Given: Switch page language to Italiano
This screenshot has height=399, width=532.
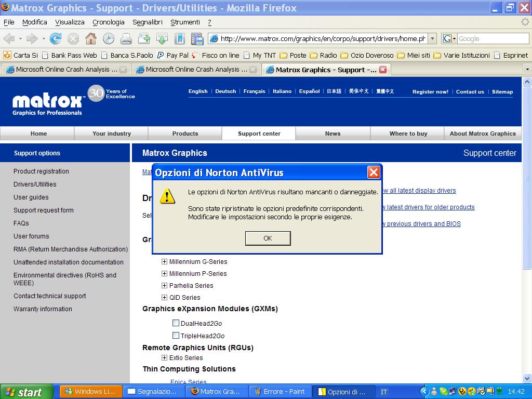Looking at the screenshot, I should (282, 91).
